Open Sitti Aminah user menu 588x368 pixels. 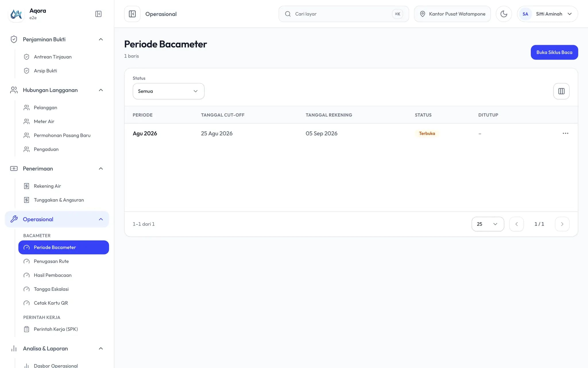click(x=547, y=14)
